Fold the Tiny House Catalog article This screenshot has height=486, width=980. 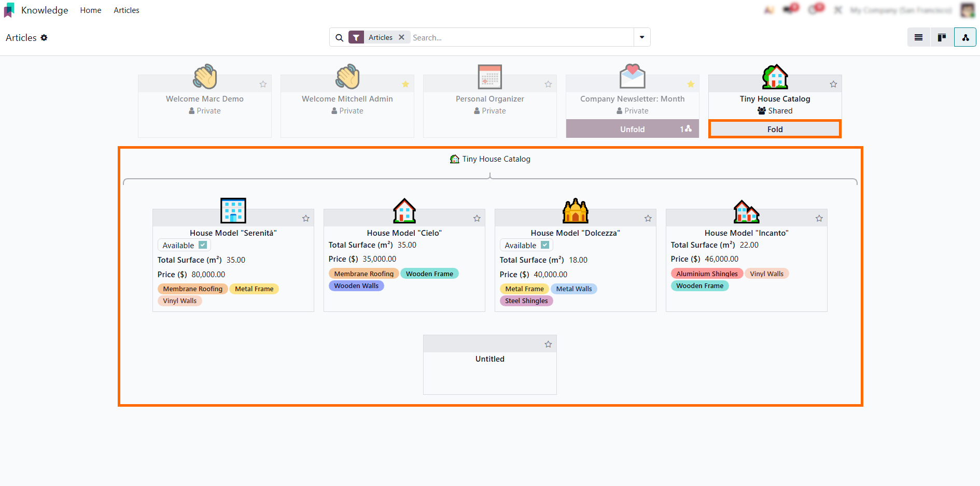pyautogui.click(x=775, y=129)
